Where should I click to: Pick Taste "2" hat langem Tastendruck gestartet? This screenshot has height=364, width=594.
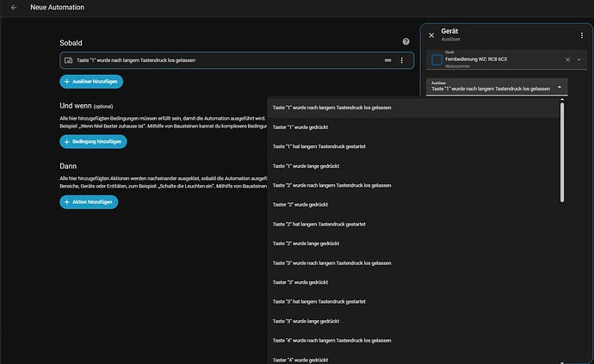(x=413, y=225)
